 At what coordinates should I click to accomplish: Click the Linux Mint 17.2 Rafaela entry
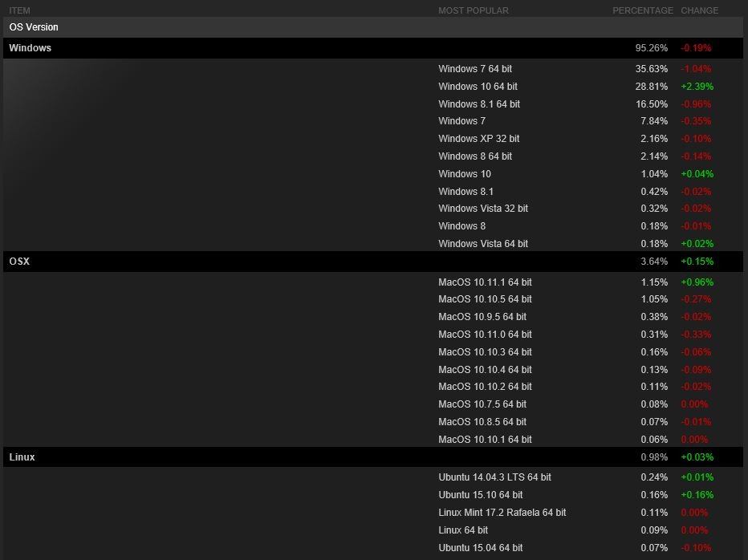click(502, 513)
